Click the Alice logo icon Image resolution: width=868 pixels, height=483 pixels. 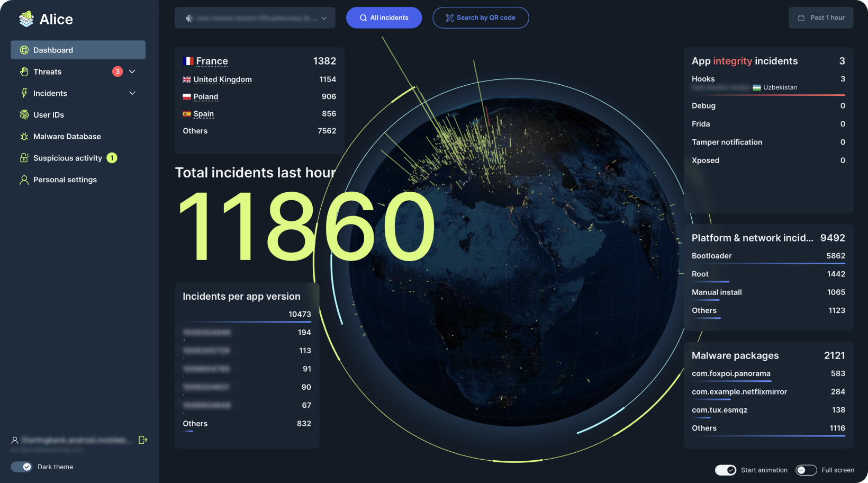26,19
